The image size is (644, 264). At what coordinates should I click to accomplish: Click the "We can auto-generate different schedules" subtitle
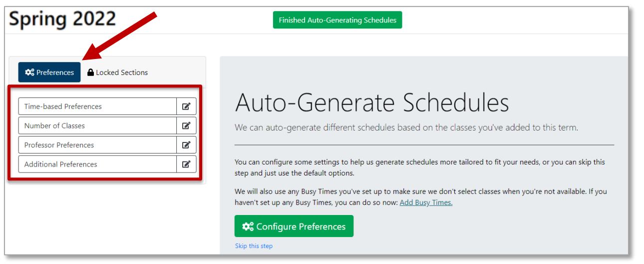click(x=406, y=127)
